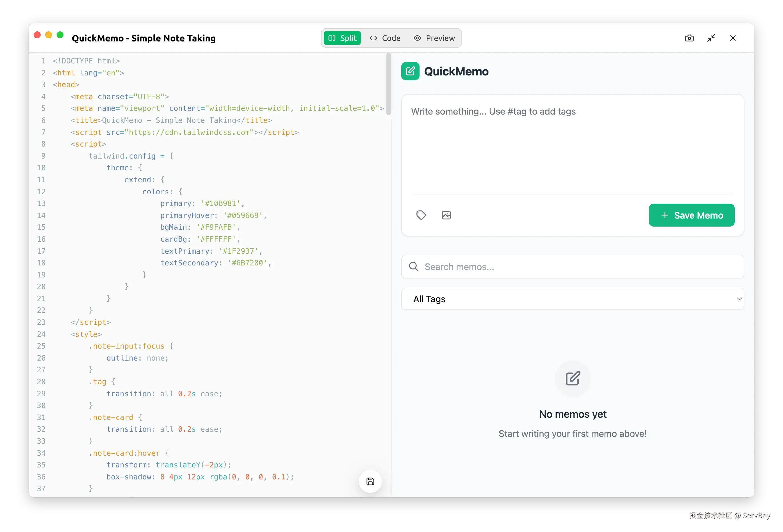Image resolution: width=783 pixels, height=532 pixels.
Task: Switch to Code view
Action: [x=385, y=38]
